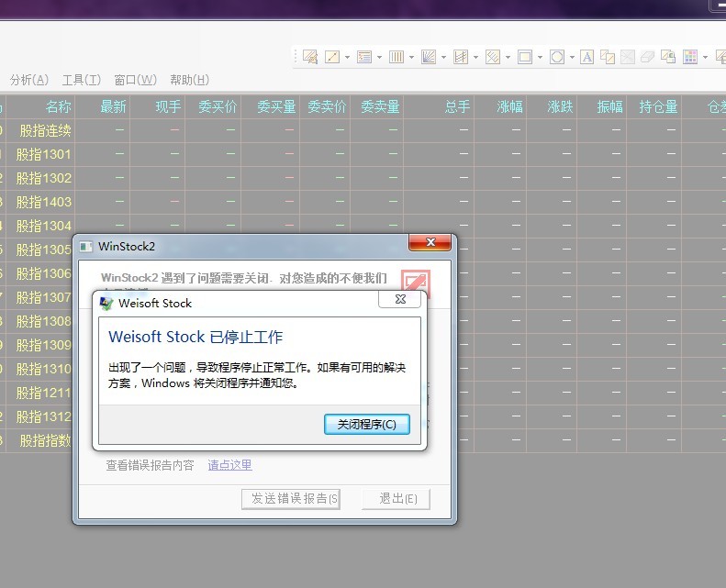The height and width of the screenshot is (588, 726).
Task: Select the circle shape tool
Action: [x=556, y=57]
